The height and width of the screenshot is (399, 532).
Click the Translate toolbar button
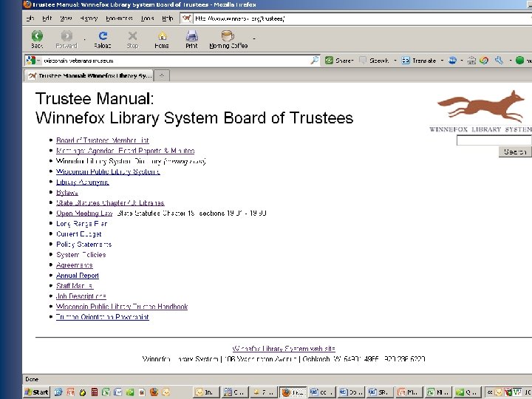tap(419, 61)
